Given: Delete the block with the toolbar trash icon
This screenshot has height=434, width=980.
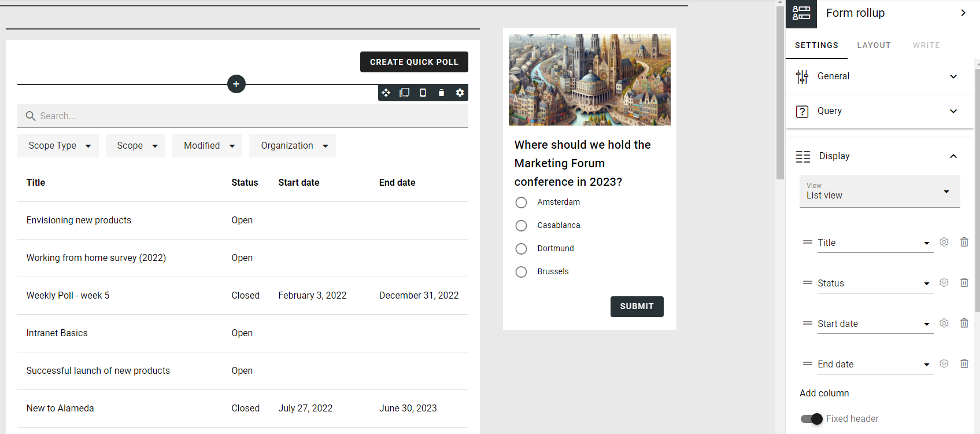Looking at the screenshot, I should coord(441,93).
